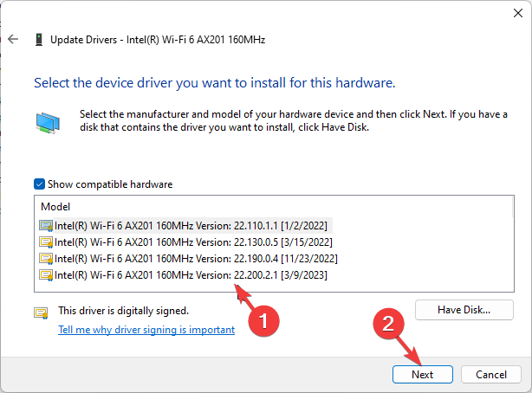The width and height of the screenshot is (532, 393).
Task: Click driver icon for version 22.110.1.1
Action: [46, 226]
